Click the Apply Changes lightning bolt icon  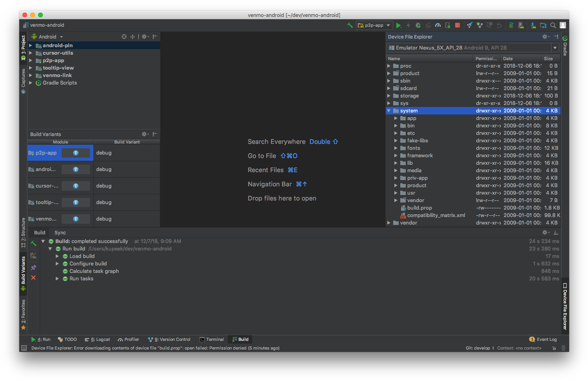click(x=408, y=25)
